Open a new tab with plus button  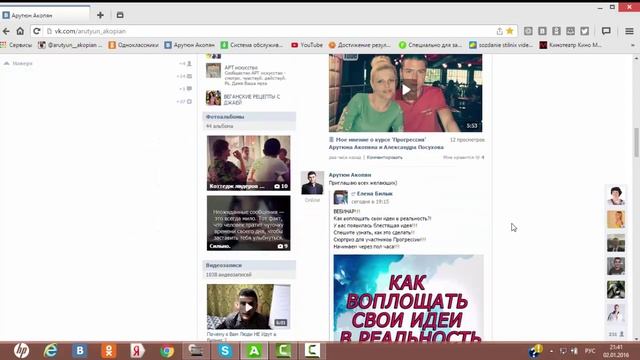100,15
